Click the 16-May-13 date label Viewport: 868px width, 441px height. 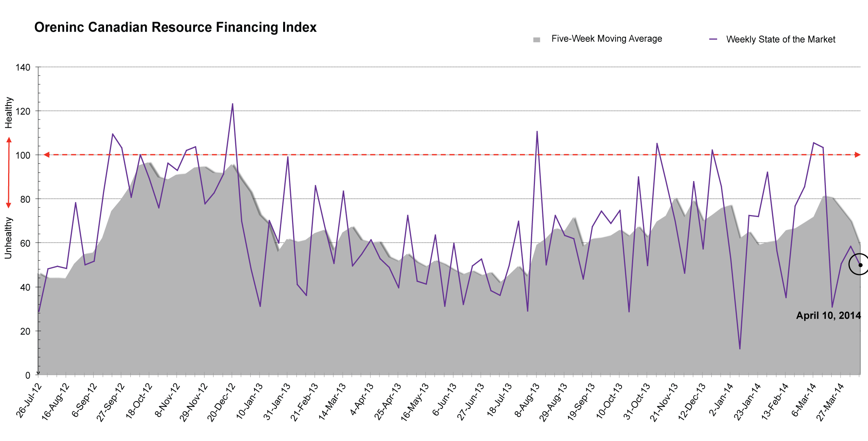pos(415,402)
